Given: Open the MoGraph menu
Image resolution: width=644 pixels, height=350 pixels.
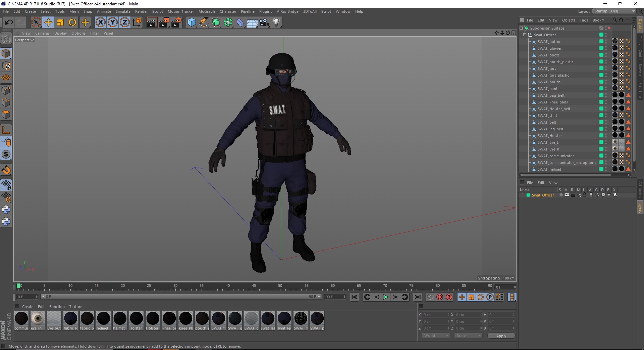Looking at the screenshot, I should [x=207, y=11].
